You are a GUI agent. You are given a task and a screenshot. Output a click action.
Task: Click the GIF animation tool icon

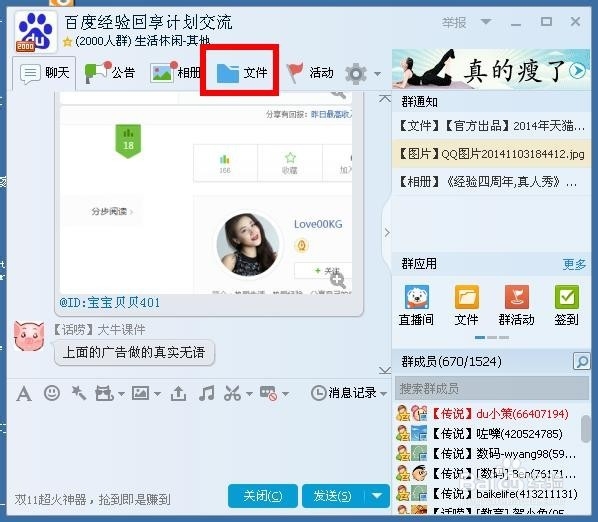click(x=104, y=393)
